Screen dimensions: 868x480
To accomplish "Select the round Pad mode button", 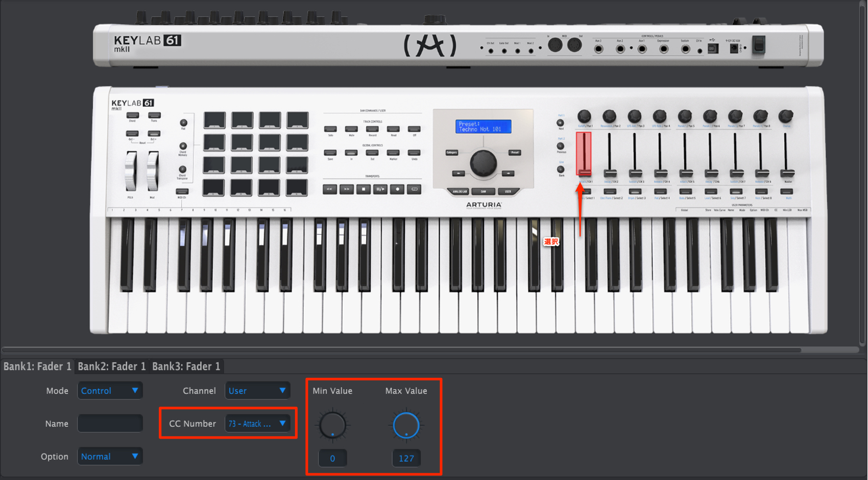I will pos(183,123).
